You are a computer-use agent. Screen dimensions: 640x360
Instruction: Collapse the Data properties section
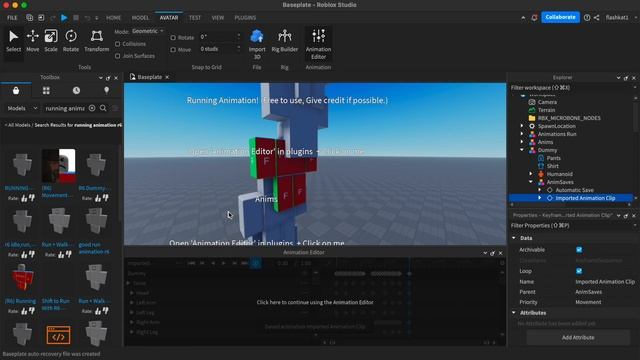pyautogui.click(x=514, y=238)
